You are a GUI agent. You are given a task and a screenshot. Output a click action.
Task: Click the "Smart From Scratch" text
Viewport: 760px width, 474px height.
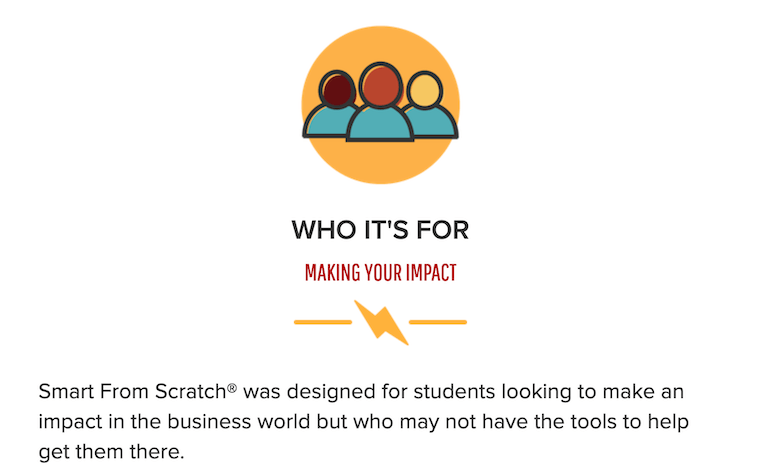tap(131, 390)
